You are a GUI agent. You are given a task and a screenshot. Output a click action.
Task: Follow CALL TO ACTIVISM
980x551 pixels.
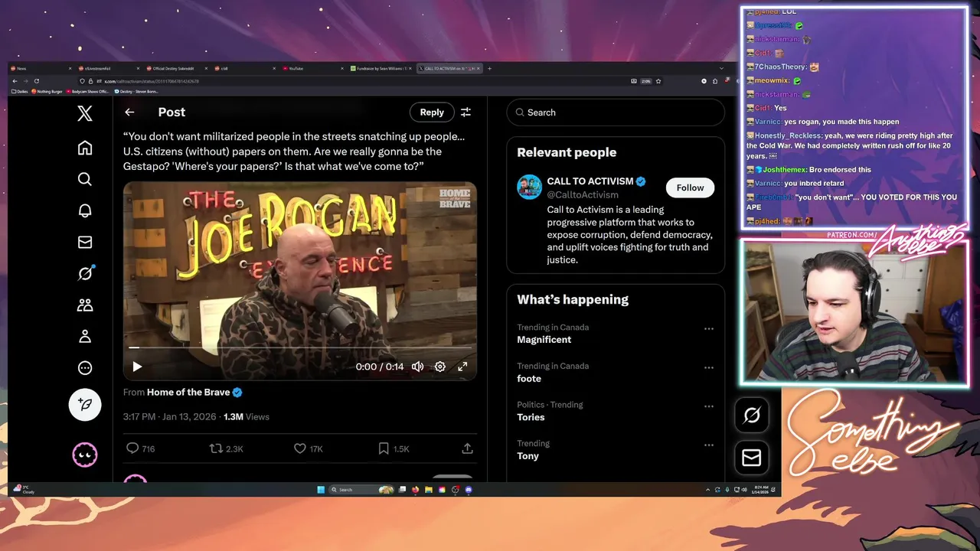[x=690, y=187]
